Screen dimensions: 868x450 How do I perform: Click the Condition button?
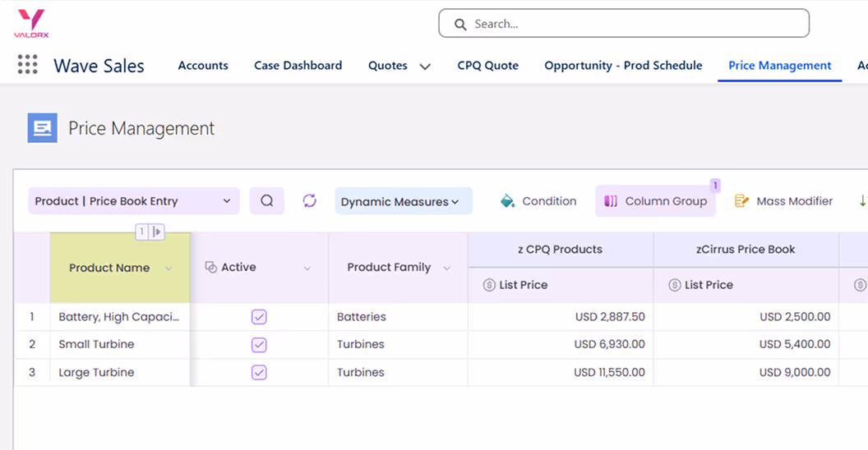coord(538,201)
